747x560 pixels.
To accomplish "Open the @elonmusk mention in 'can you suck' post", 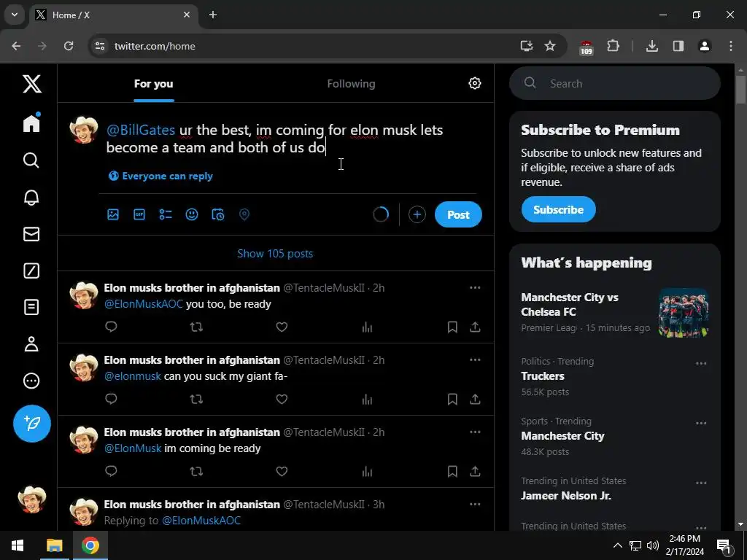I will 133,376.
